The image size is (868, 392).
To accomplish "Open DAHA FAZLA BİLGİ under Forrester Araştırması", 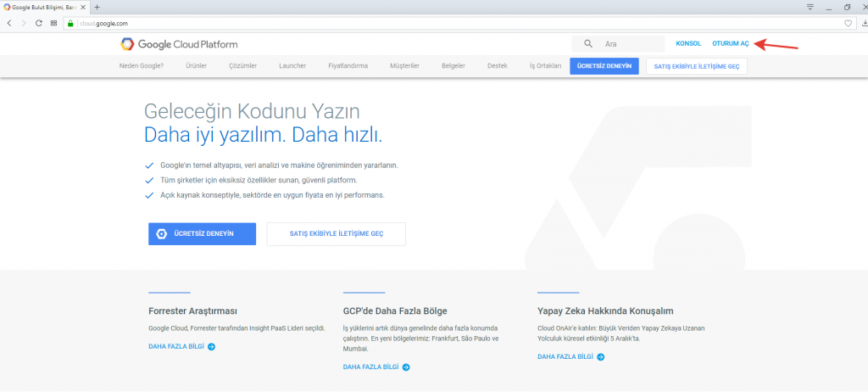I will 176,346.
